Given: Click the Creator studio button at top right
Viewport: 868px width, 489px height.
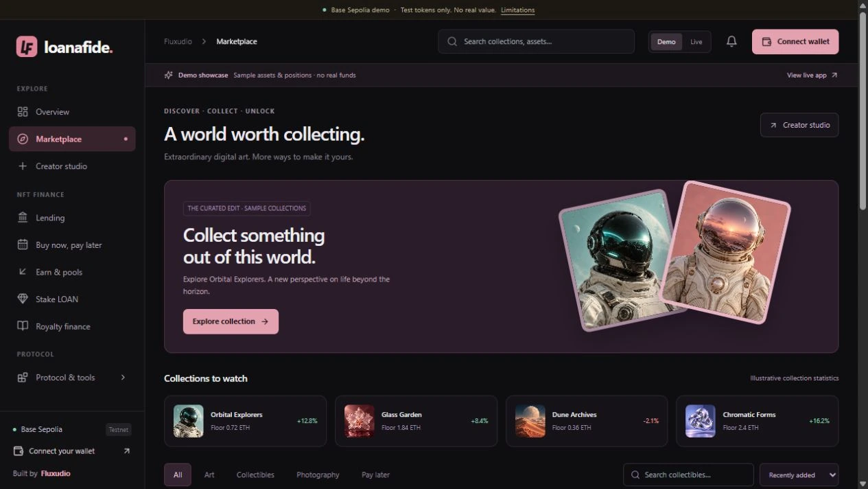Looking at the screenshot, I should 799,125.
